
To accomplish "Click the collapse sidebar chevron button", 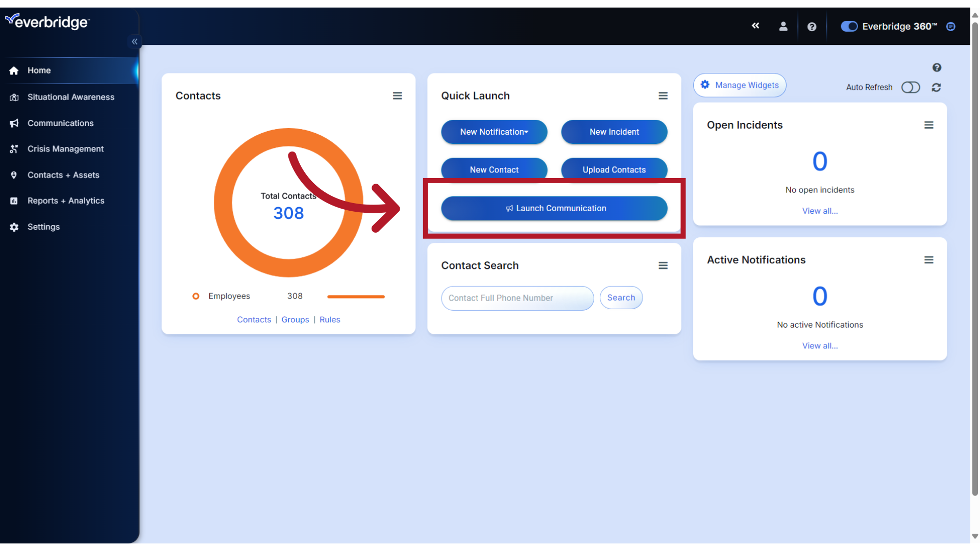I will (134, 42).
